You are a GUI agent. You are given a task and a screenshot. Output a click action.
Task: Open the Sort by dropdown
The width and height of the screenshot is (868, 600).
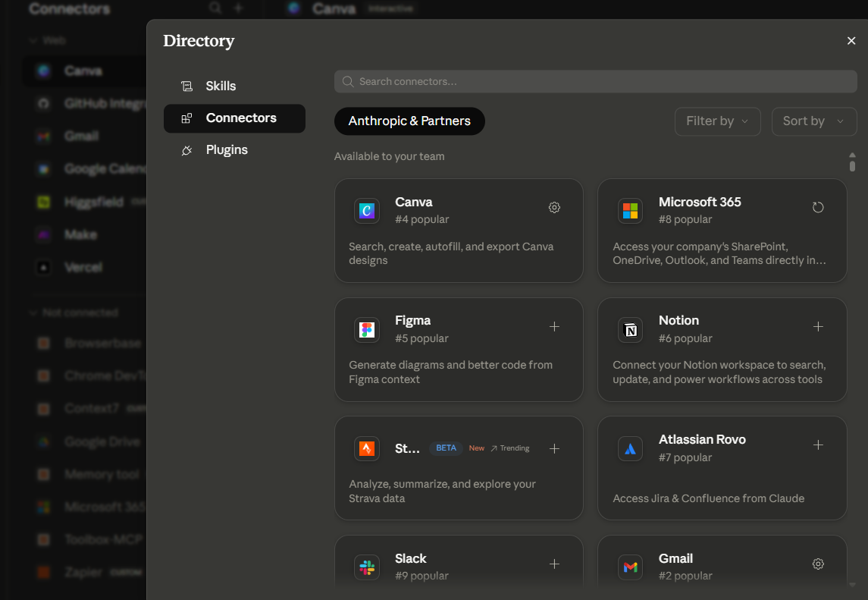pos(813,121)
